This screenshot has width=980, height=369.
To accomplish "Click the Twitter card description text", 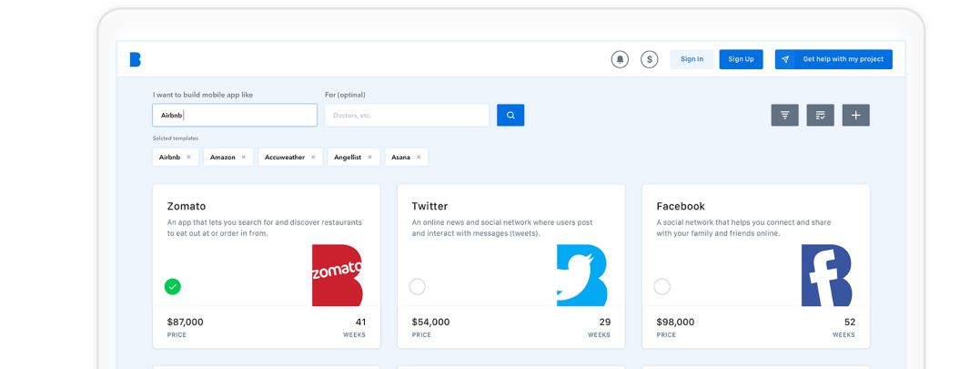I will click(502, 228).
